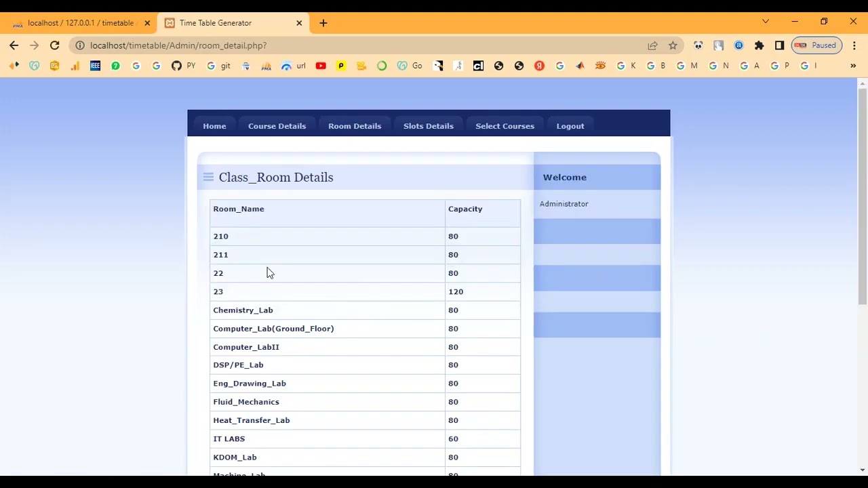The image size is (868, 488).
Task: Open the YouTube bookmark
Action: [321, 66]
